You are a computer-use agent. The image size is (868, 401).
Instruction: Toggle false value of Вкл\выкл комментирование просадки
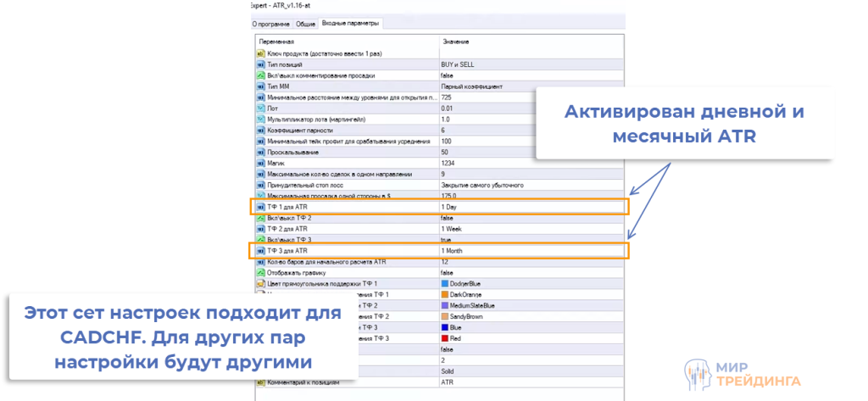coord(446,75)
